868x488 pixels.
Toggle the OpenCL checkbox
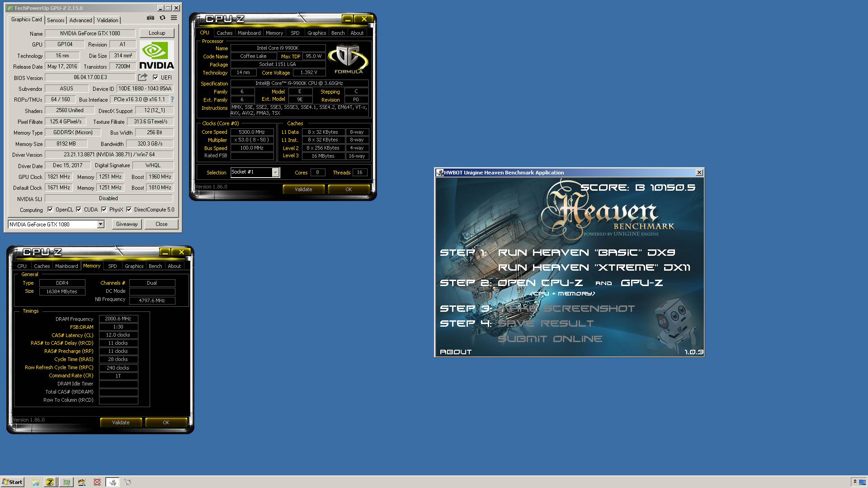point(50,209)
